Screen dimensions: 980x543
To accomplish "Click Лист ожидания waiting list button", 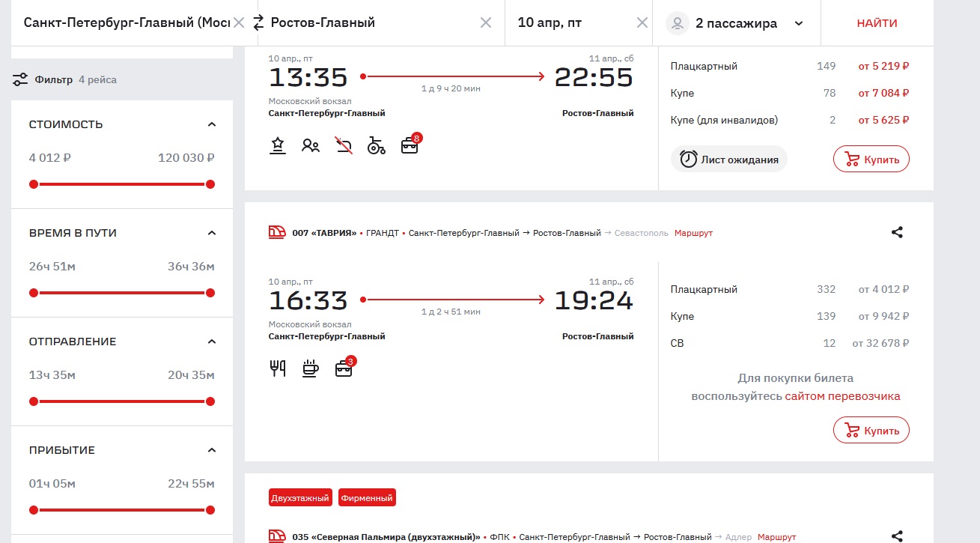I will tap(729, 160).
